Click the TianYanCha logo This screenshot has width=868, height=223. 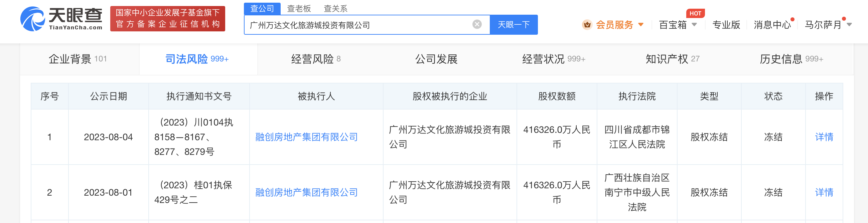point(61,19)
